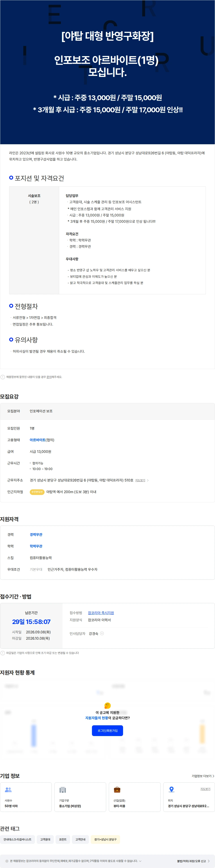The height and width of the screenshot is (868, 215).
Task: Open the 지도보기 link next to 근무지주소
Action: (140, 480)
